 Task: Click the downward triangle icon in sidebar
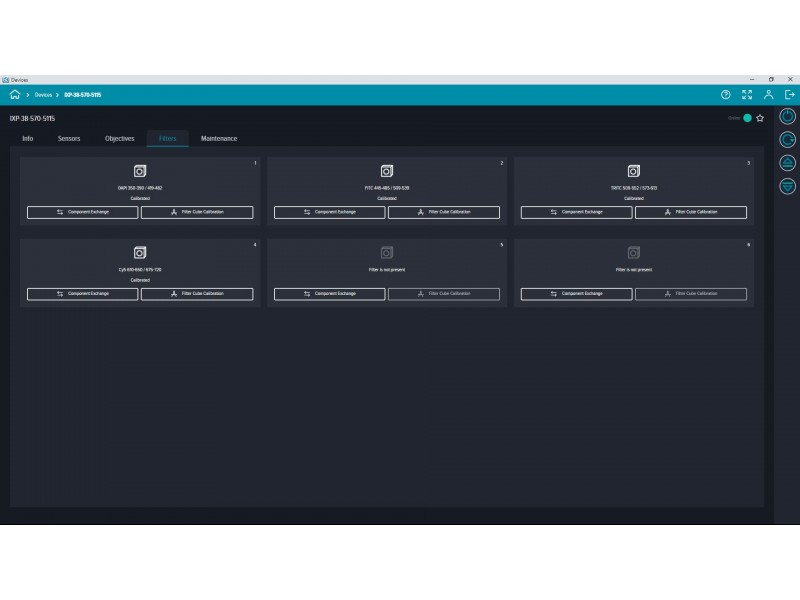[x=787, y=186]
